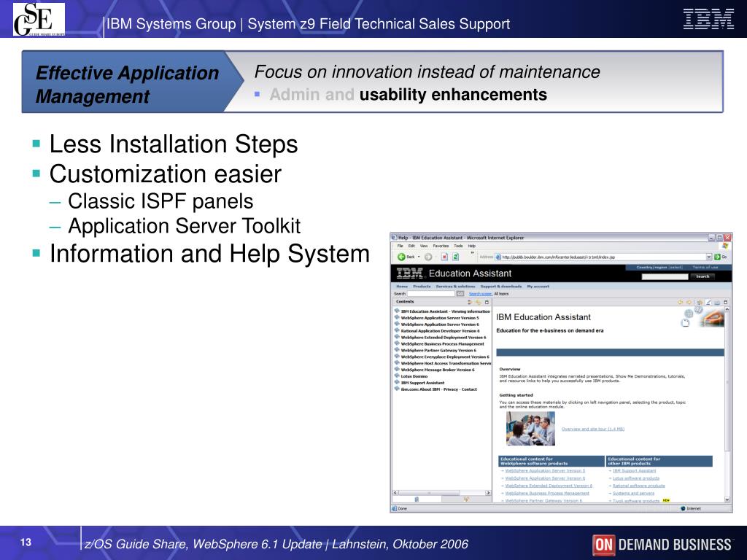The width and height of the screenshot is (747, 560).
Task: Click Rational software products link
Action: tap(638, 486)
